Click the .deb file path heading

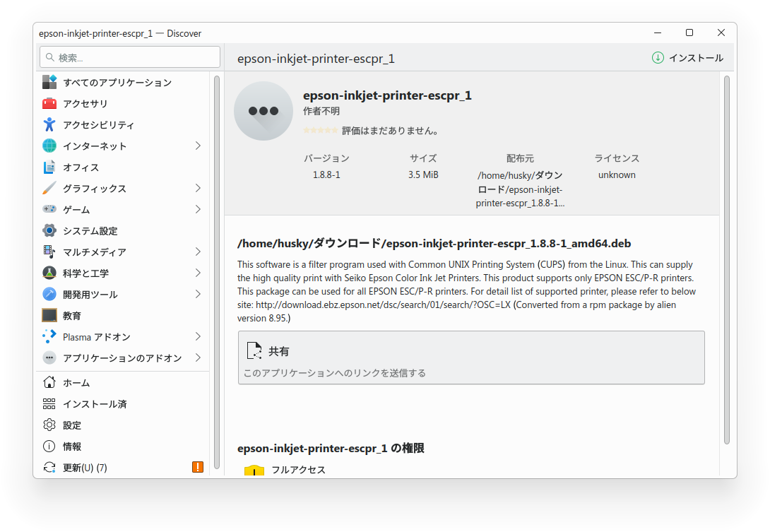[x=434, y=244]
